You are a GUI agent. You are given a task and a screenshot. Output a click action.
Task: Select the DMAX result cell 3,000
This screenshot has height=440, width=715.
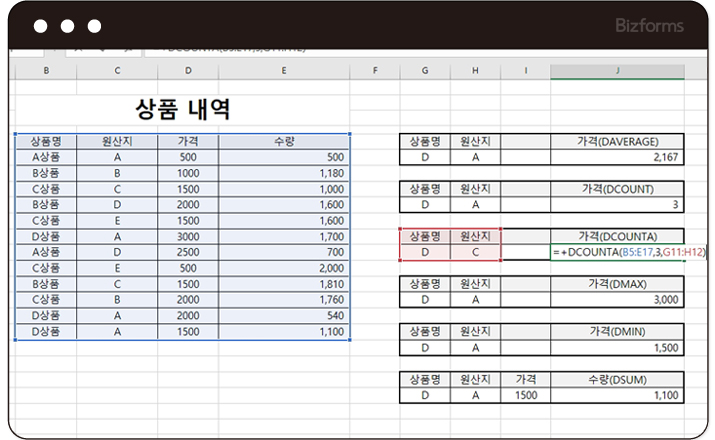[617, 299]
